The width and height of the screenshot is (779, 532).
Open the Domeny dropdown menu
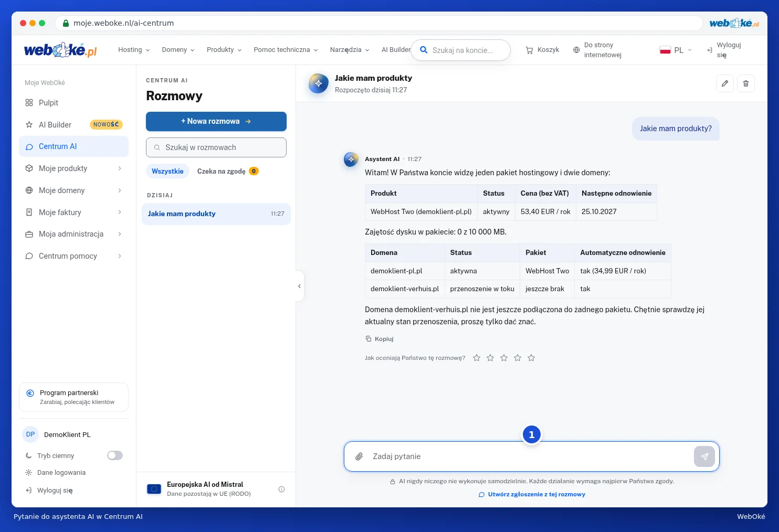[x=178, y=50]
